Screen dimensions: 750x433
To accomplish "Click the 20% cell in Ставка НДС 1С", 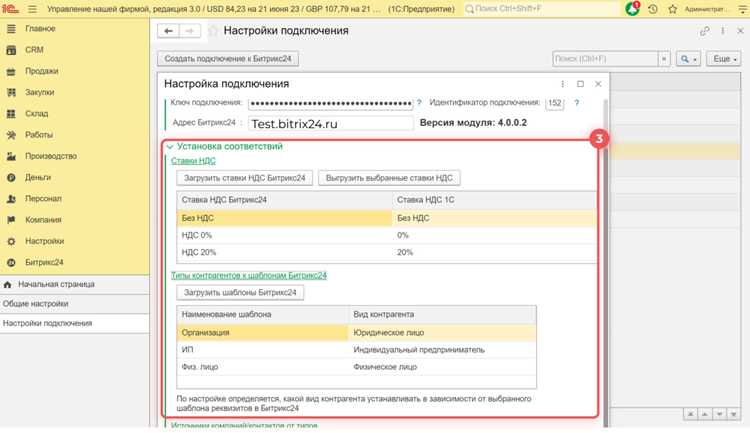I will (x=495, y=253).
